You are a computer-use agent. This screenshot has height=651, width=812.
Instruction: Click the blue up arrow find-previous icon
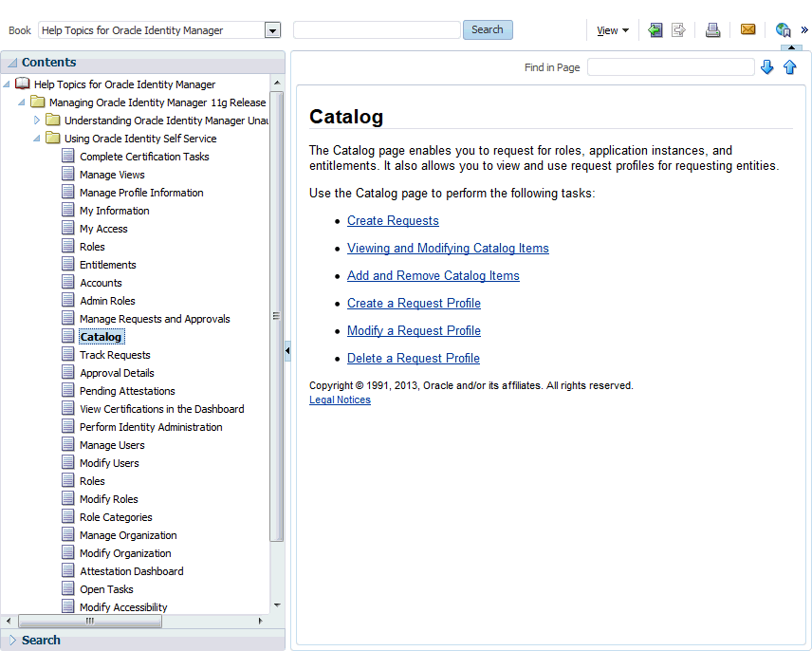click(x=790, y=66)
